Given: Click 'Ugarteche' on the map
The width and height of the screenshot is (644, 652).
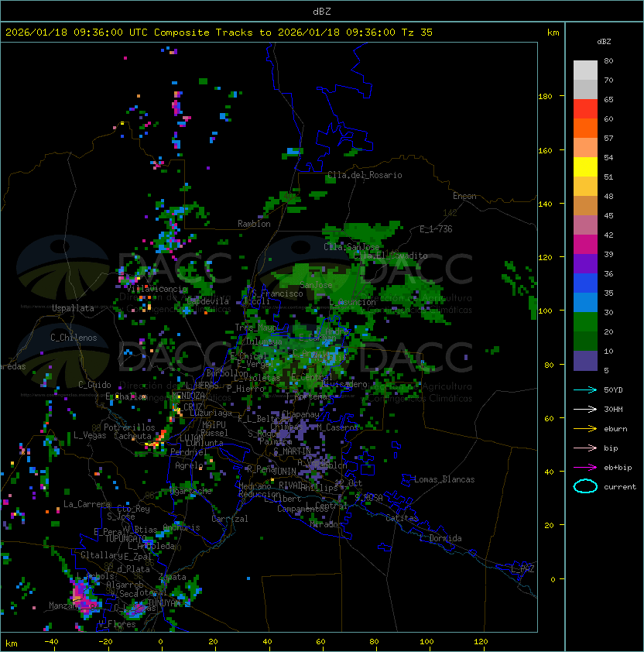Looking at the screenshot, I should [191, 492].
